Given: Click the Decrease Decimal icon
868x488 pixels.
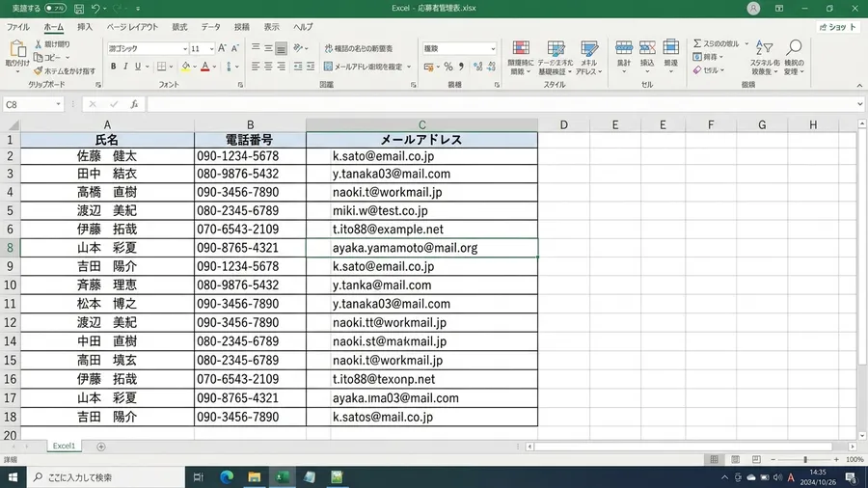Looking at the screenshot, I should (491, 67).
